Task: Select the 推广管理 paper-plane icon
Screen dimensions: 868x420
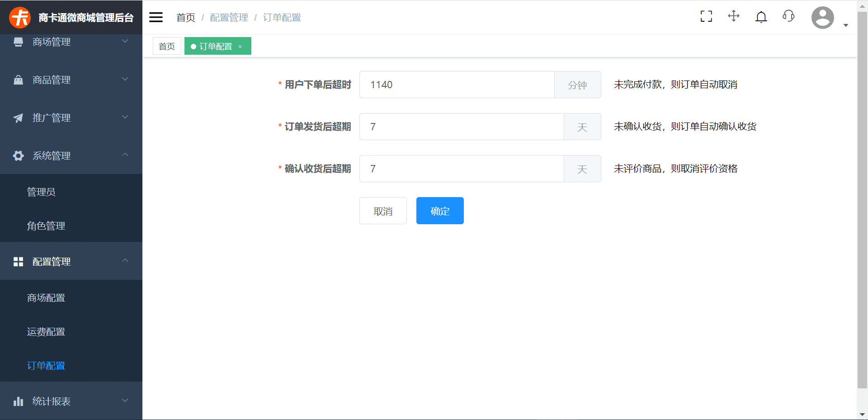Action: tap(18, 118)
